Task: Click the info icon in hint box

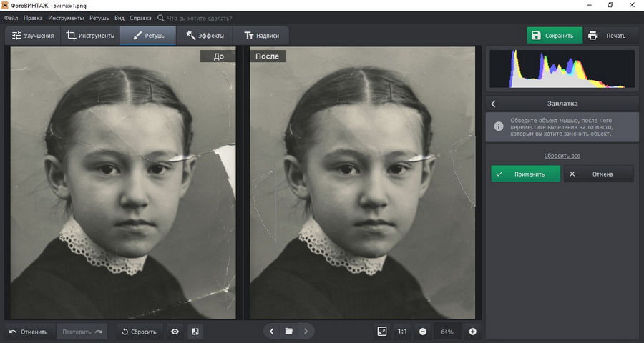Action: pyautogui.click(x=498, y=126)
